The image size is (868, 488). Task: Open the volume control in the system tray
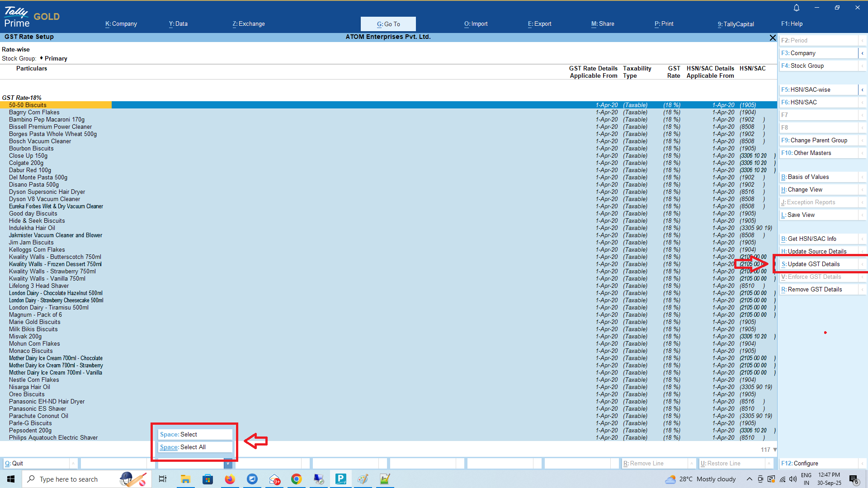pyautogui.click(x=793, y=479)
